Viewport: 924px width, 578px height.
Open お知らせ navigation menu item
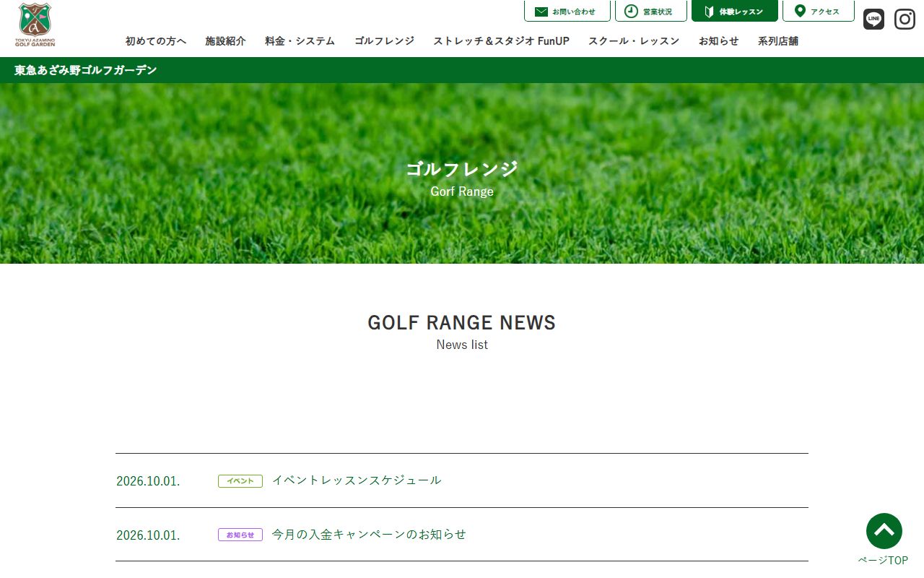pos(718,41)
